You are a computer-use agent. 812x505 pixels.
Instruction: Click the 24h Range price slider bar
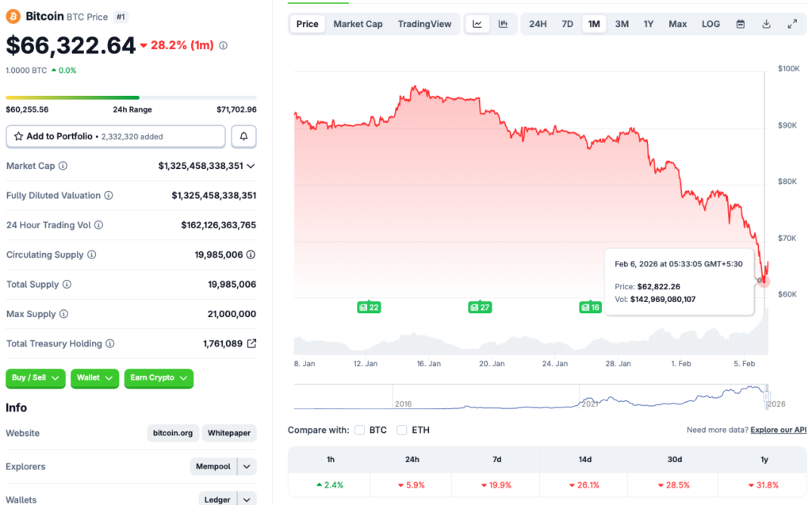point(131,98)
